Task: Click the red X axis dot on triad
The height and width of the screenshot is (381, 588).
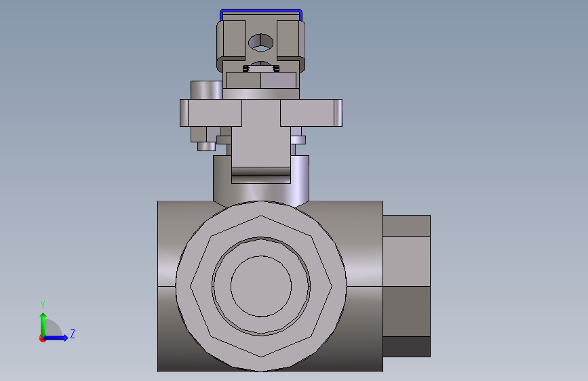Action: point(42,338)
